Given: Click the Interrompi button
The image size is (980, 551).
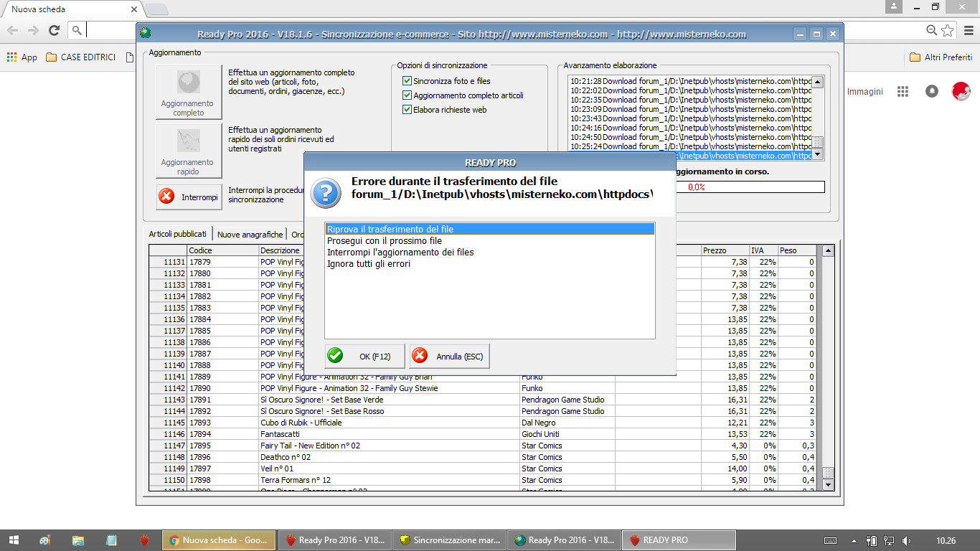Looking at the screenshot, I should point(189,197).
